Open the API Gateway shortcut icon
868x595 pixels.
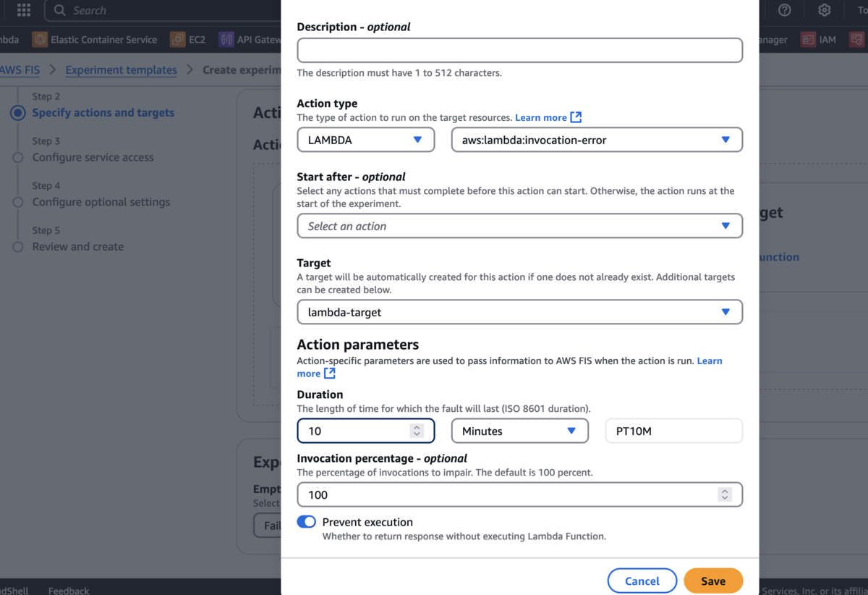coord(226,39)
